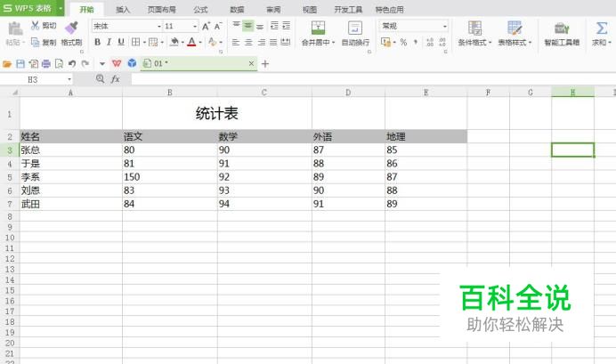Click the decrease decimal places icon
The image size is (616, 364).
pyautogui.click(x=442, y=42)
